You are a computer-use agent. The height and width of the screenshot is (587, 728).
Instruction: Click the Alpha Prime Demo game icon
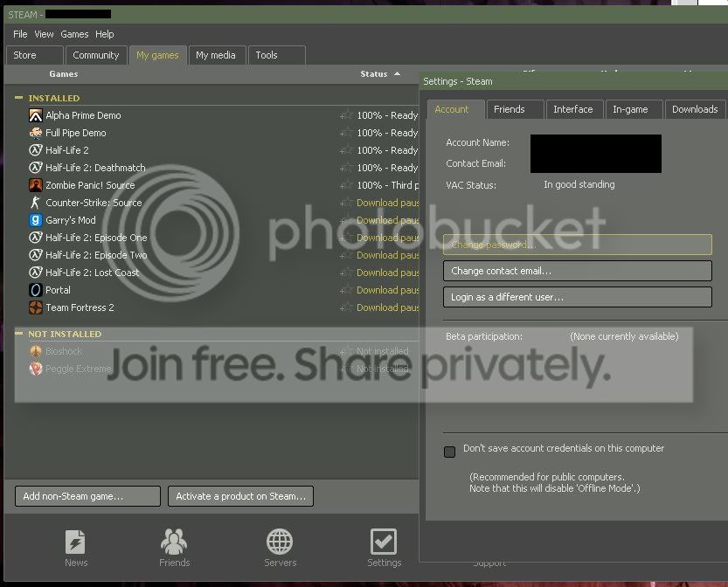point(36,115)
